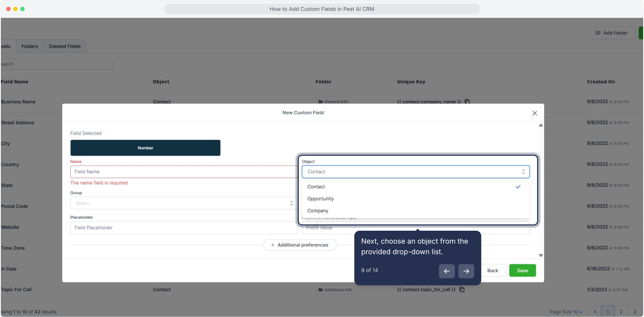
Task: Click the Unique Key column header
Action: (x=411, y=82)
